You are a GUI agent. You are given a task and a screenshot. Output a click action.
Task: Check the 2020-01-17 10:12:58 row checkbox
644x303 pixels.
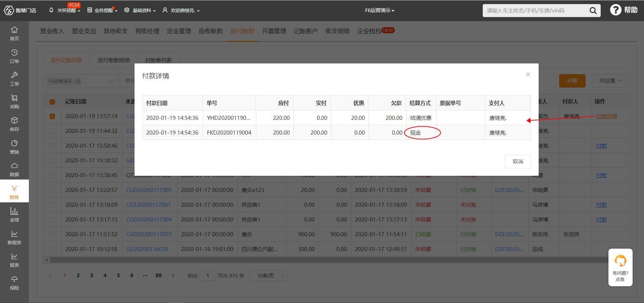[x=52, y=249]
